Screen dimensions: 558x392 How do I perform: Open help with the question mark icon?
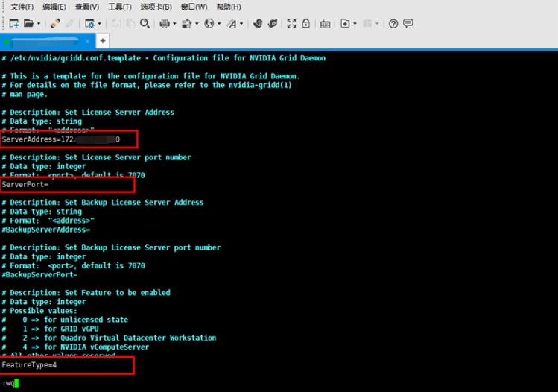[x=393, y=24]
